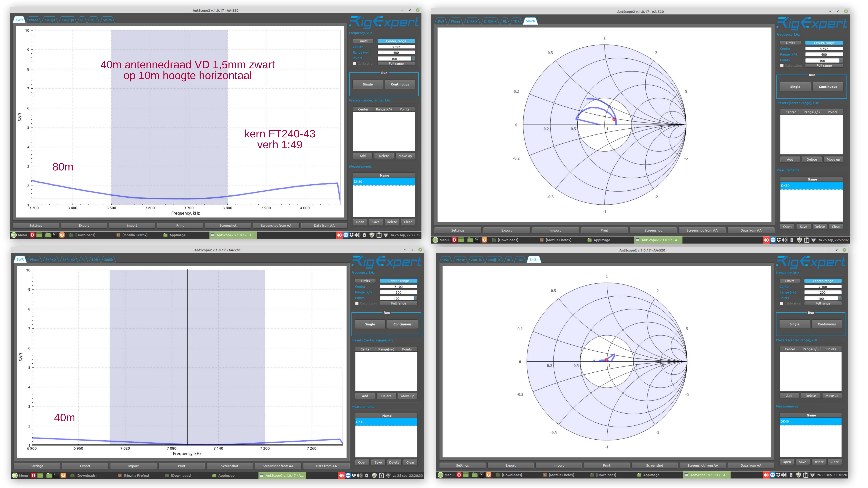The width and height of the screenshot is (868, 488).
Task: Click the volume speaker icon in the 22:30:20 taskbar
Action: point(784,475)
